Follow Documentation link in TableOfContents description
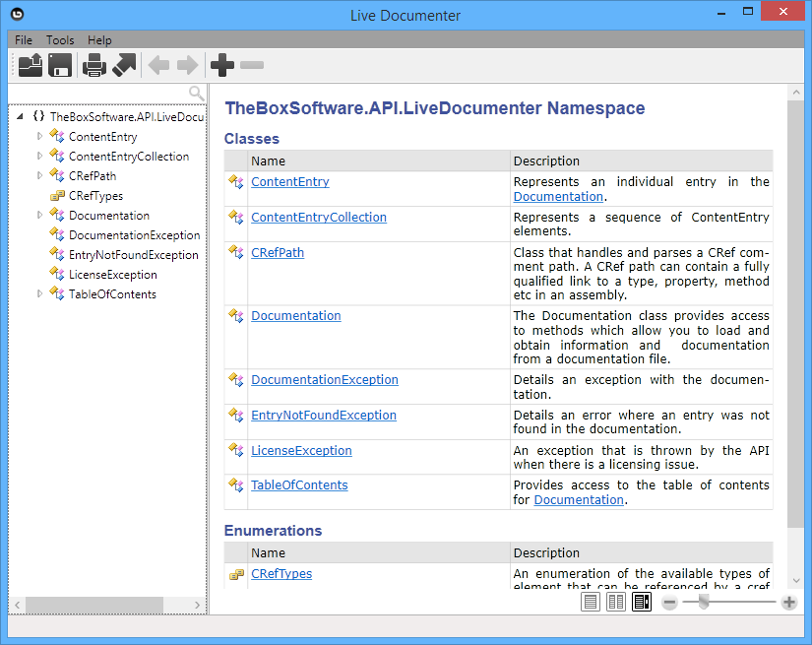The width and height of the screenshot is (812, 645). (x=579, y=500)
